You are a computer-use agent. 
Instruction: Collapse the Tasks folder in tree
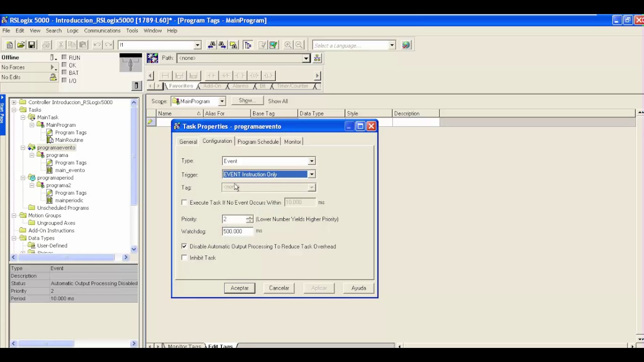(x=14, y=110)
